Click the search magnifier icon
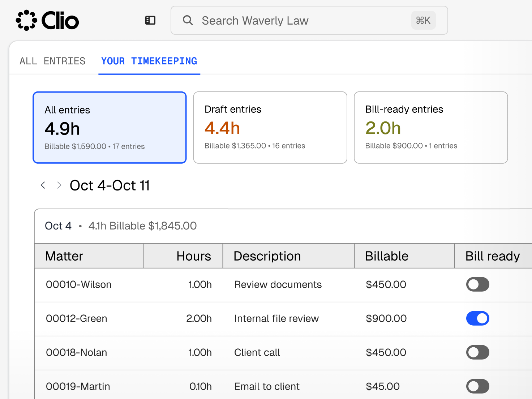Screen dimensions: 532x399 point(188,20)
